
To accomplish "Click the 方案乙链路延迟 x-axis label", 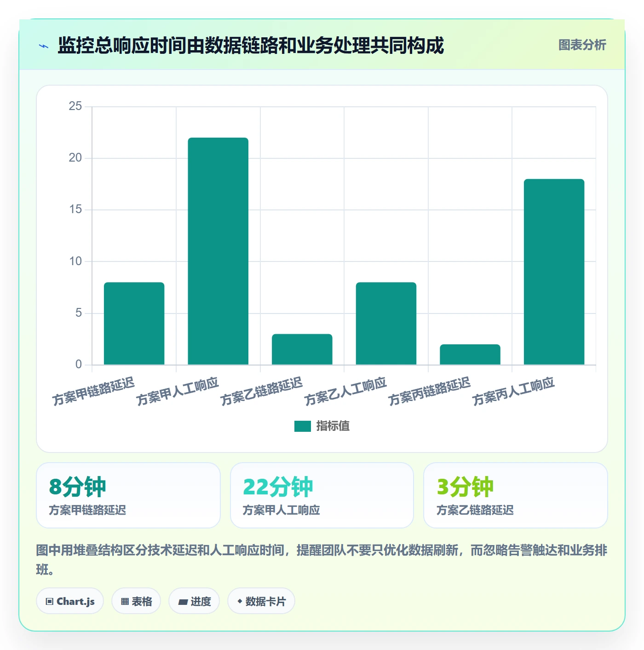I will (x=261, y=391).
